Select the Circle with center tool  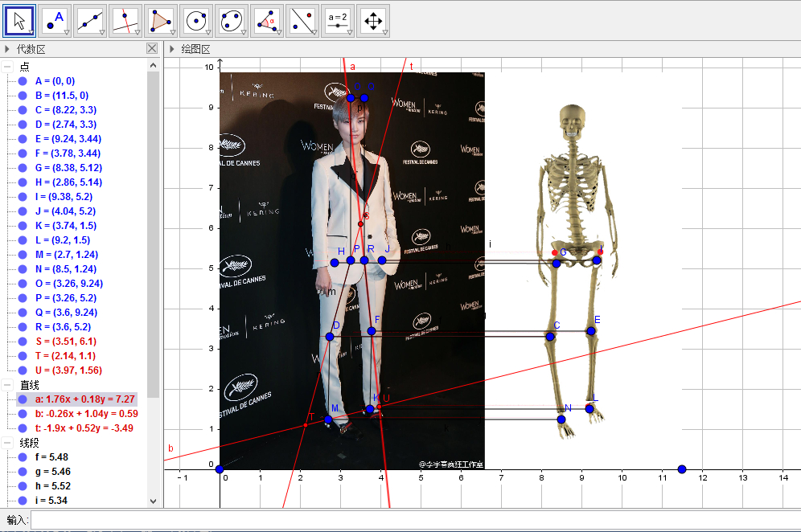[196, 21]
